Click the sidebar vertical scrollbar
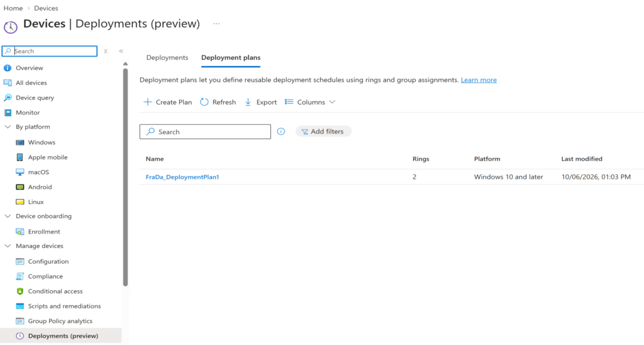The width and height of the screenshot is (644, 345). tap(125, 177)
